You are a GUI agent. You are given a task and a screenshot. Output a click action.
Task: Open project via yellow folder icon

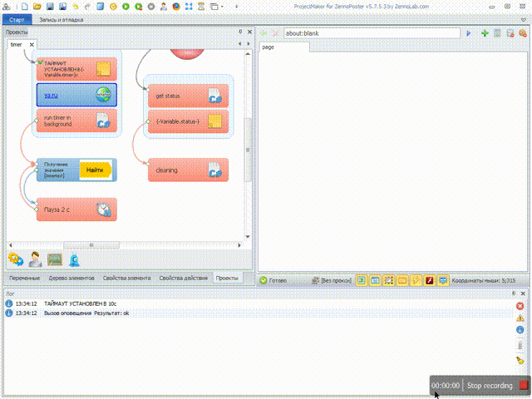coord(37,6)
